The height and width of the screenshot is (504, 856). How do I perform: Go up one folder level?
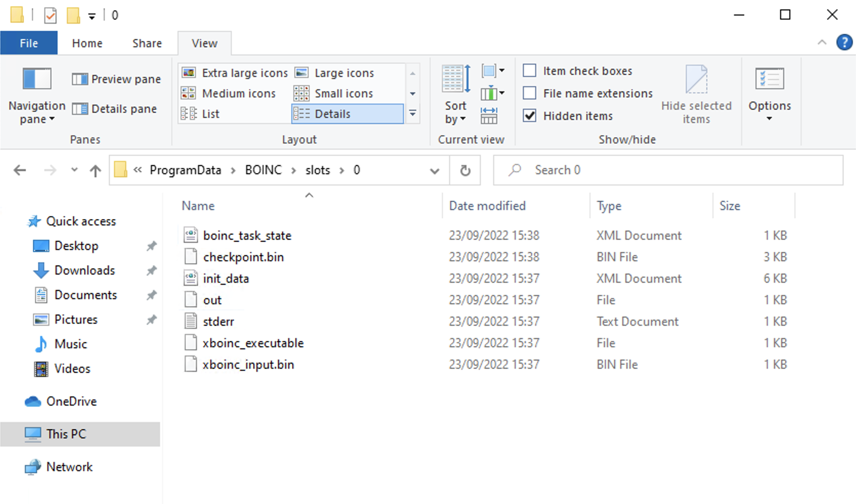[x=95, y=171]
